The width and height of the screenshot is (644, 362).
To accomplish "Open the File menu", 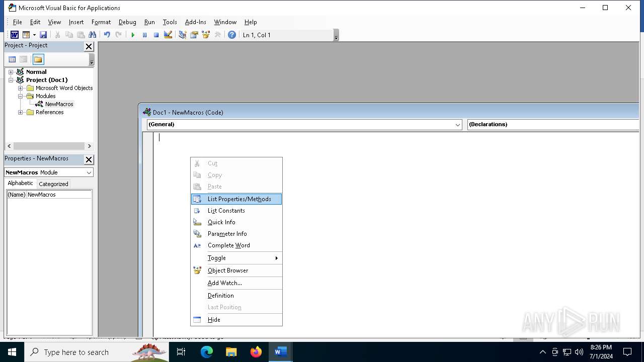I will (17, 22).
